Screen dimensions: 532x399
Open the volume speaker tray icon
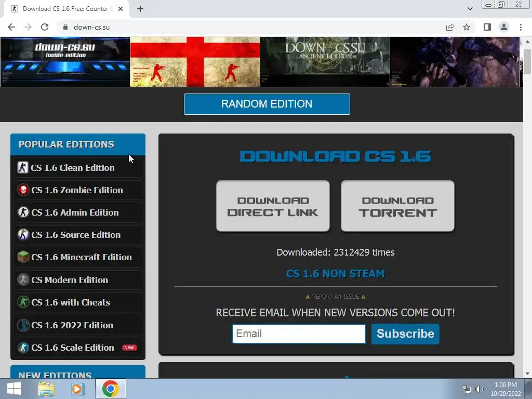tap(480, 389)
